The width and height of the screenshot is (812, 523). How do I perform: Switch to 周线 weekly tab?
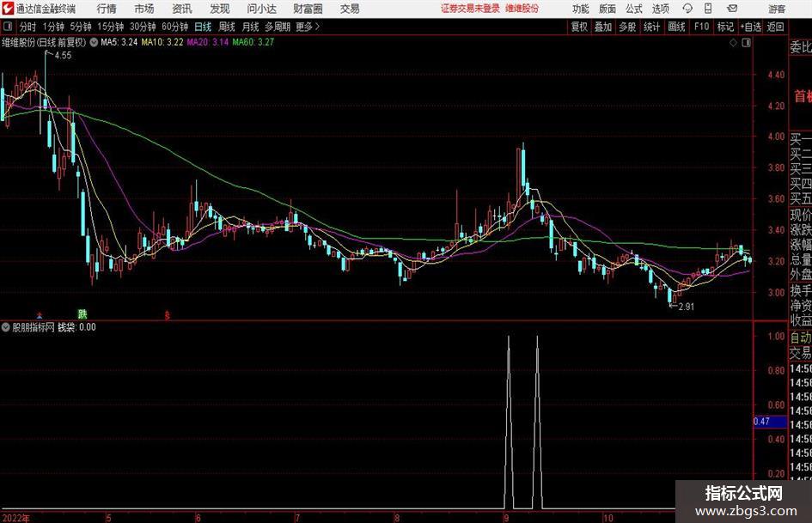click(227, 27)
